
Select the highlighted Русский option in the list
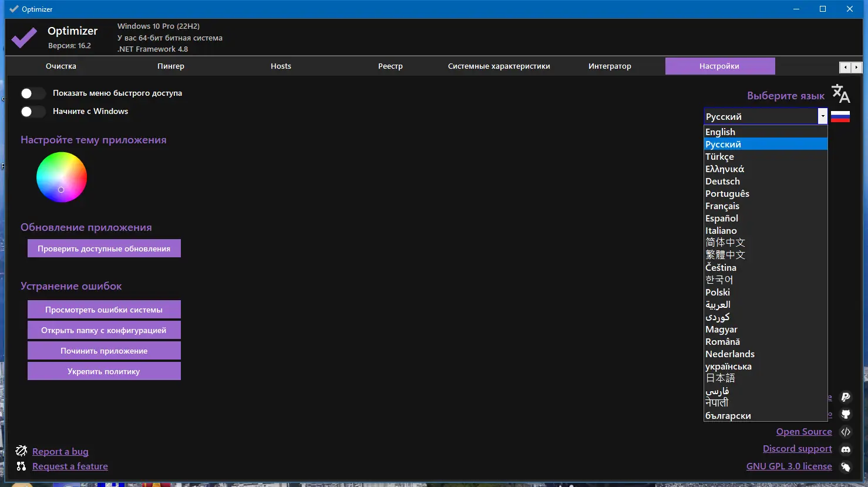(766, 145)
